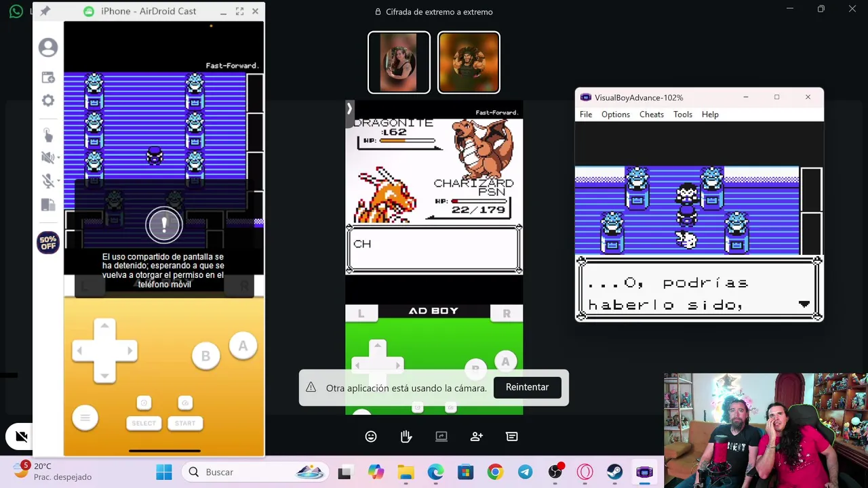
Task: Expand the arrow beside the muted microphone icon
Action: 58,181
